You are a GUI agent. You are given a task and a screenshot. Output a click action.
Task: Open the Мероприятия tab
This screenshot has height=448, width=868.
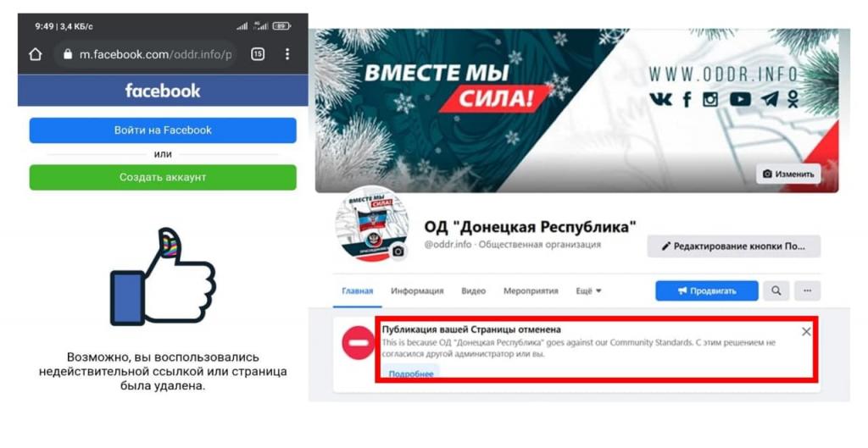pos(531,291)
